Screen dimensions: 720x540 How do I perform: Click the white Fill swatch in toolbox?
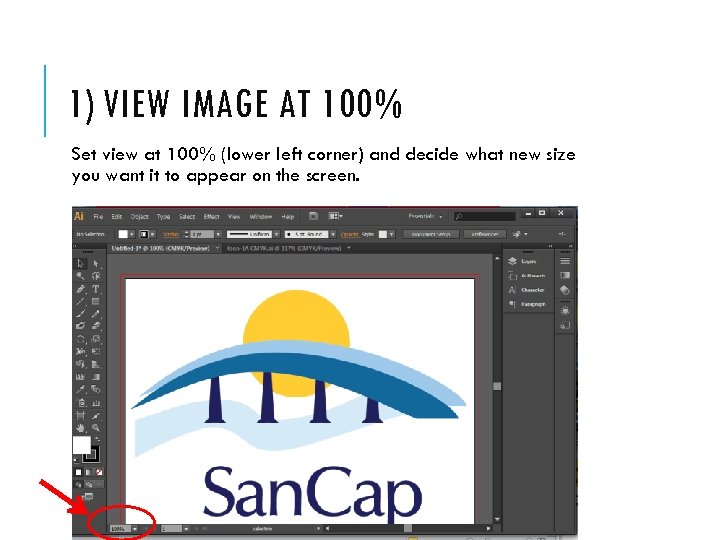(81, 445)
